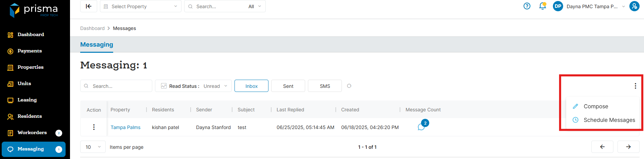Choose Schedule Messages menu item
This screenshot has width=644, height=159.
(609, 120)
